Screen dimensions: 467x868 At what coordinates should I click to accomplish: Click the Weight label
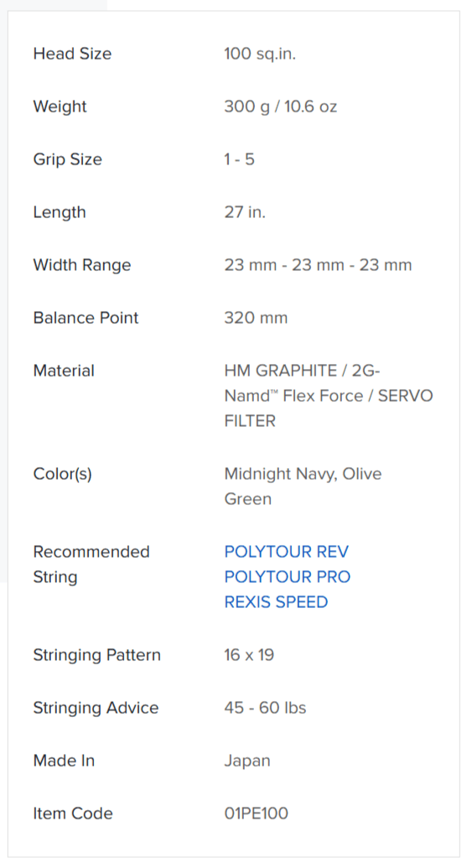pos(60,107)
